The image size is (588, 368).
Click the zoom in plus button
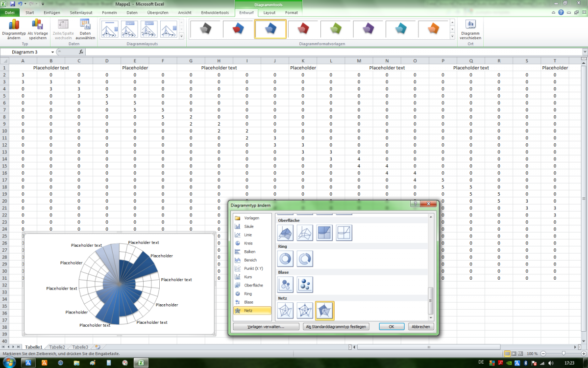click(x=585, y=353)
